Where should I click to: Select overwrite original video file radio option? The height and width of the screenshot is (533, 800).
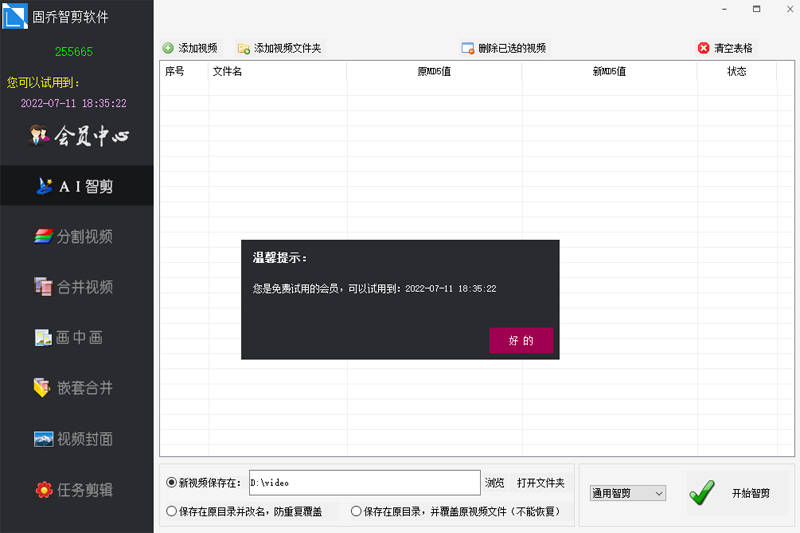(x=356, y=511)
